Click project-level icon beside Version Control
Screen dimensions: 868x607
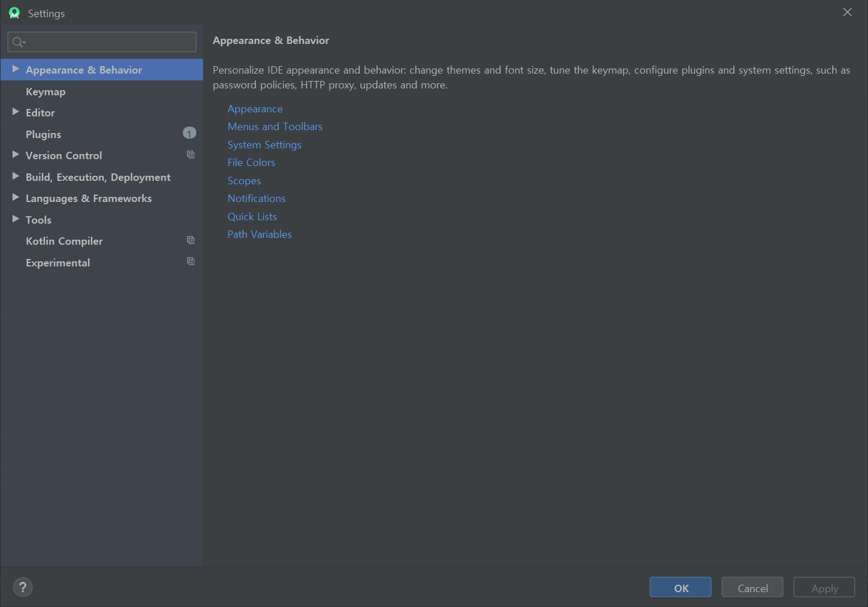coord(190,155)
